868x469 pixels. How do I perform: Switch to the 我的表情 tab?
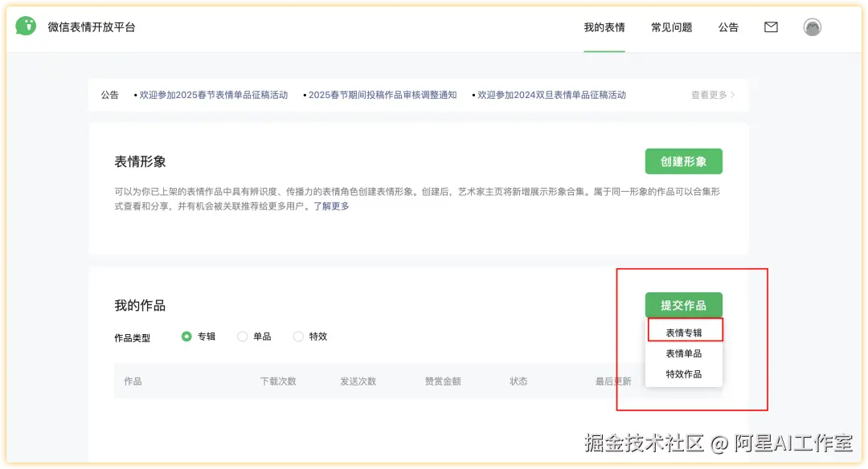pyautogui.click(x=604, y=27)
